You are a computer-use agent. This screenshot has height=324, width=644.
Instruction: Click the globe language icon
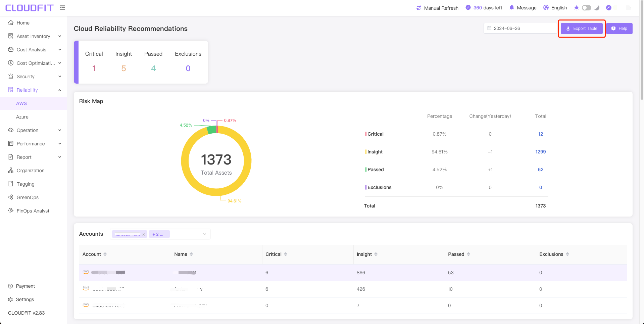[546, 7]
